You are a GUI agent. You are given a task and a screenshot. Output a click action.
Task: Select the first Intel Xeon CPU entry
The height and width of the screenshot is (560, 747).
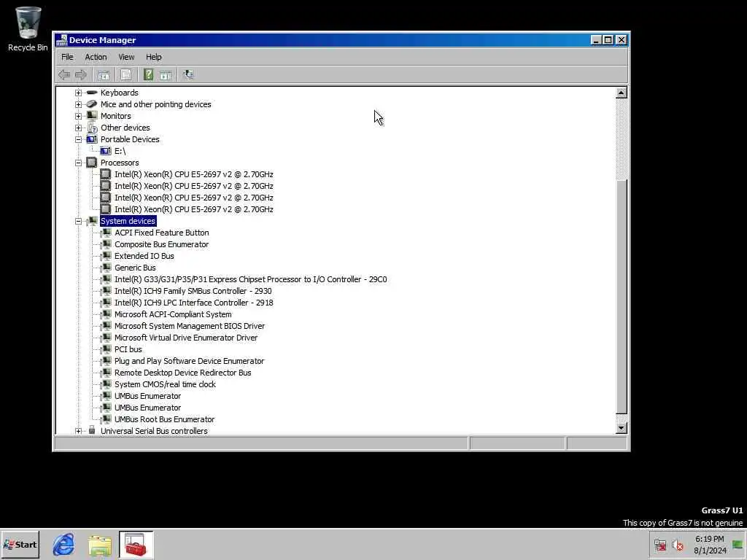point(193,174)
